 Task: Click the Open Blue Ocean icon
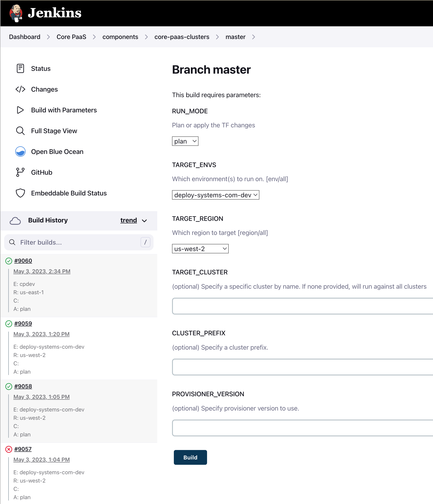[x=21, y=152]
